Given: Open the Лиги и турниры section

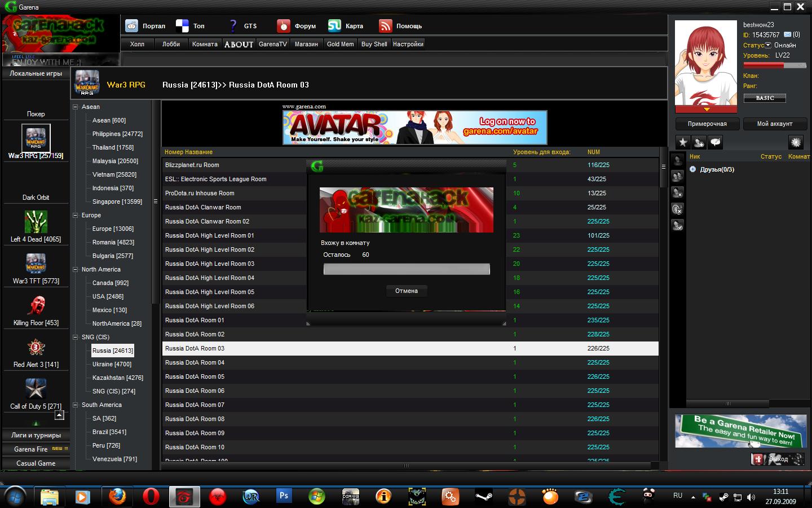Looking at the screenshot, I should (36, 435).
